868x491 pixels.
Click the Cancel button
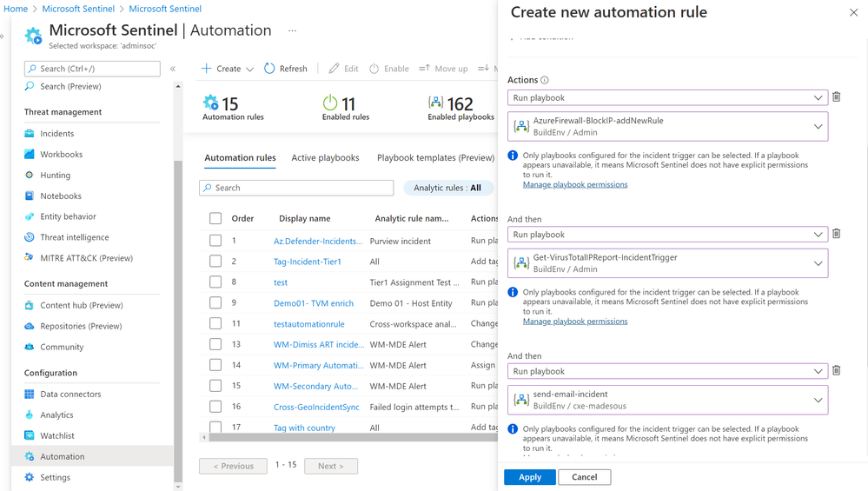click(x=584, y=477)
